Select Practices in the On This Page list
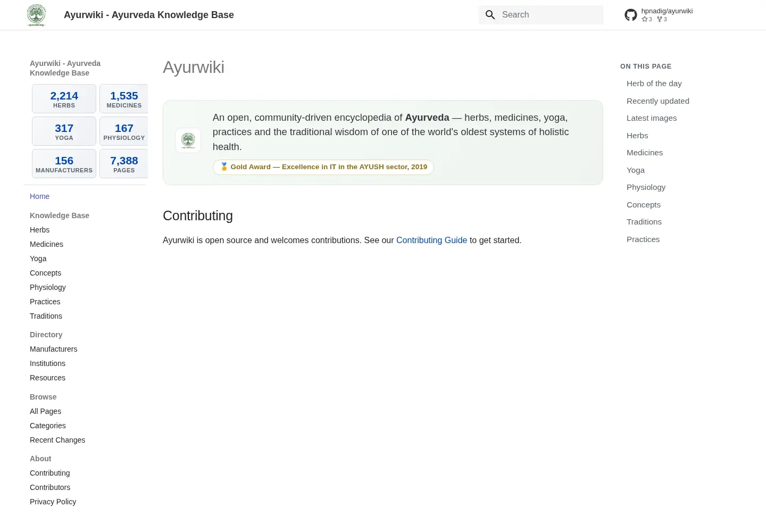Viewport: 766px width, 532px height. [x=643, y=239]
